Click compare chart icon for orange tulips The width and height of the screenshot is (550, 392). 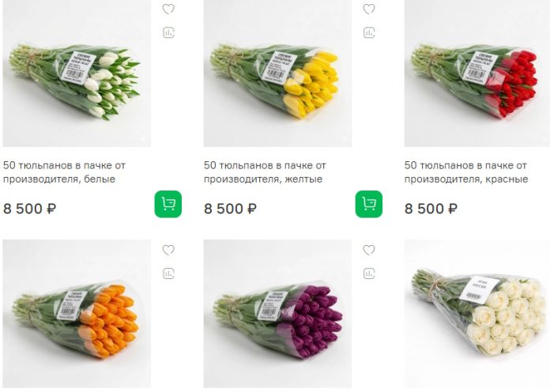tap(168, 273)
